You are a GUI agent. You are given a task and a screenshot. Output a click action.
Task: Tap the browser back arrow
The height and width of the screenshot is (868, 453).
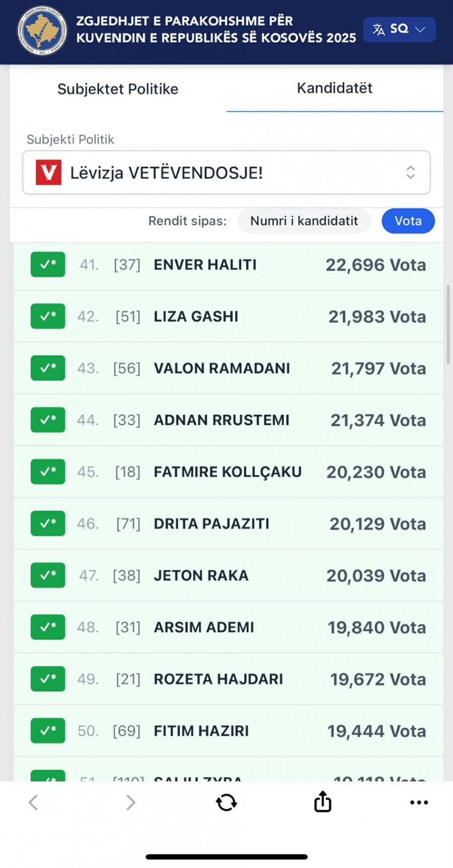[x=33, y=803]
